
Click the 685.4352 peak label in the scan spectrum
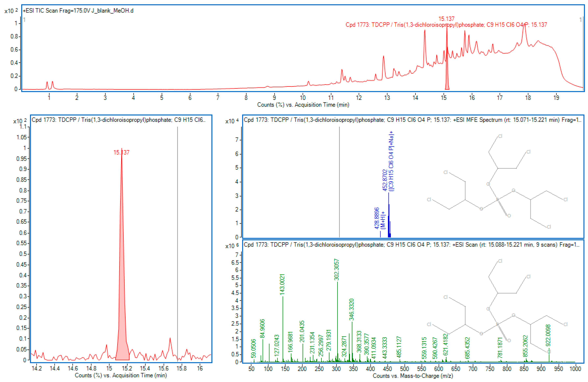click(467, 348)
